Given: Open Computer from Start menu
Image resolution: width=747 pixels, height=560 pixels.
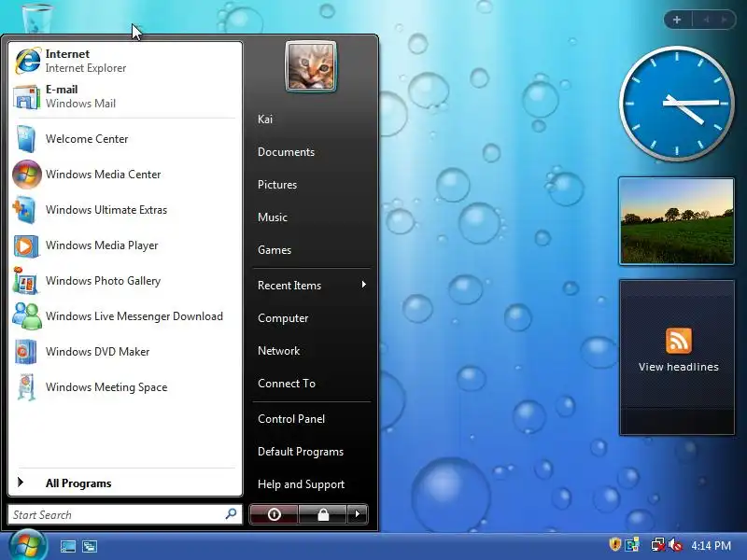Looking at the screenshot, I should coord(283,318).
